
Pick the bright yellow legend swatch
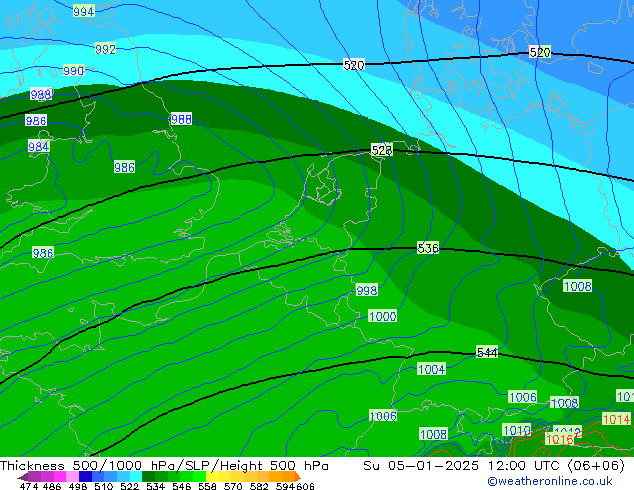tap(212, 476)
